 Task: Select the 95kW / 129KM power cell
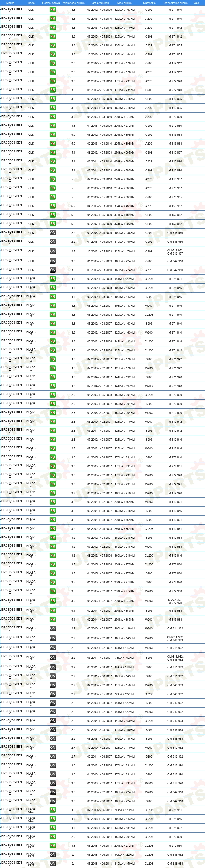[125, 810]
